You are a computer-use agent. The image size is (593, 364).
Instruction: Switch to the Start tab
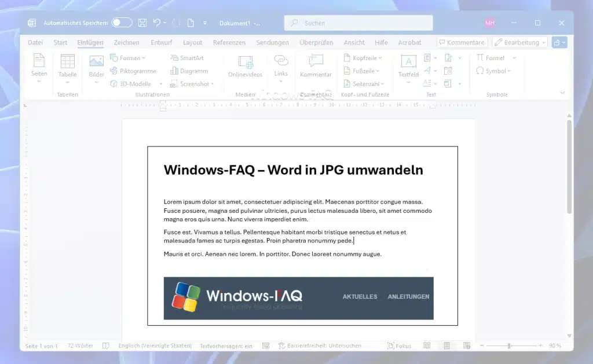coord(60,42)
